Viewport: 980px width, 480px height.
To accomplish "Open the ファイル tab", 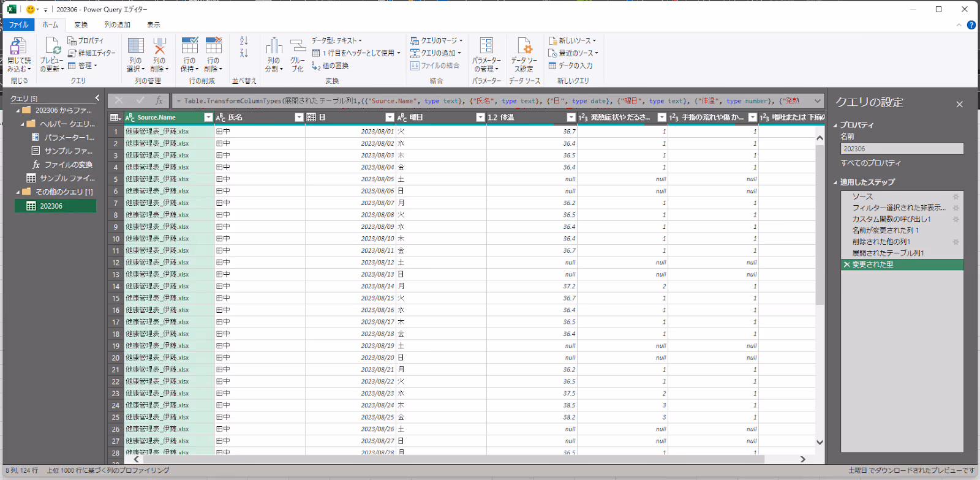I will (18, 25).
